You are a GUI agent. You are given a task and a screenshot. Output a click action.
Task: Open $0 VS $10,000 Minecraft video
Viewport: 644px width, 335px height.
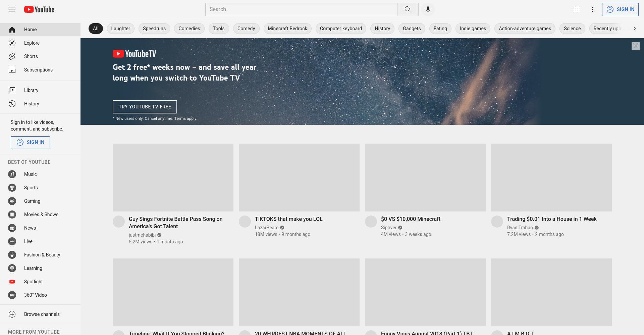point(411,219)
